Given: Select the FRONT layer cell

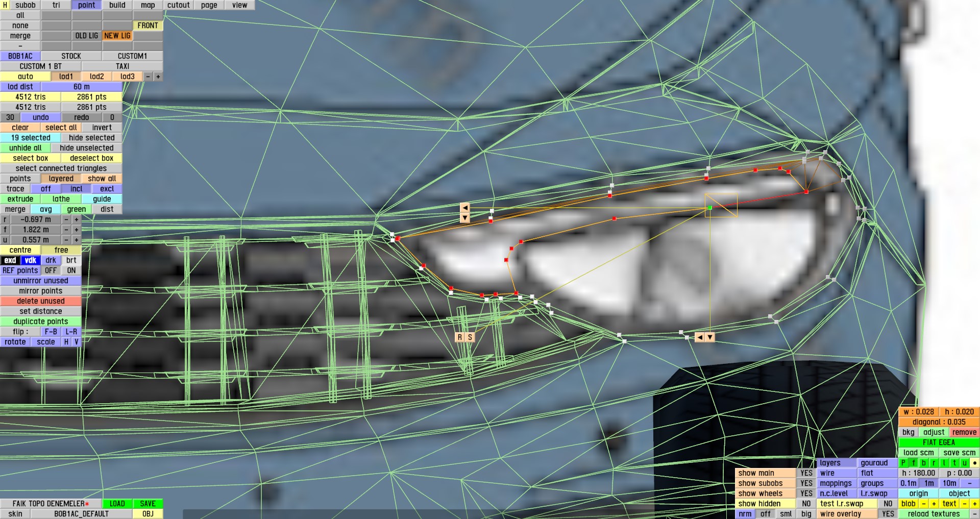Looking at the screenshot, I should 148,26.
